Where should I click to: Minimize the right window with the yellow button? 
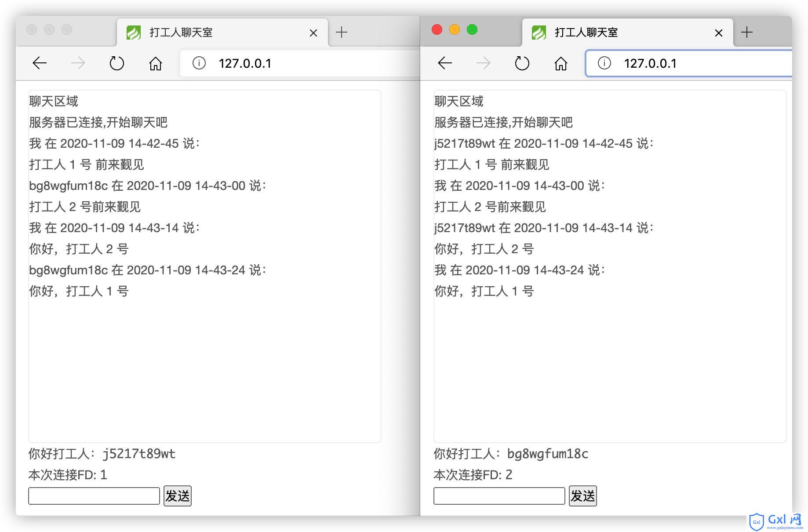[455, 29]
